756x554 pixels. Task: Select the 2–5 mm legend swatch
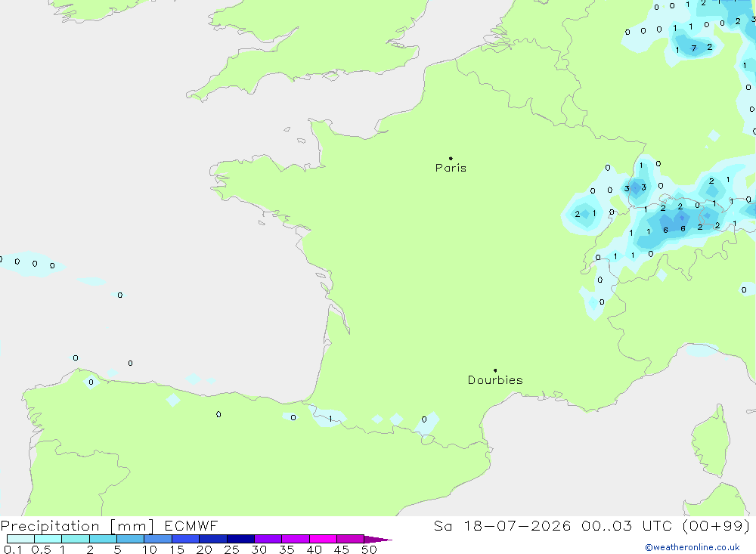(x=103, y=539)
